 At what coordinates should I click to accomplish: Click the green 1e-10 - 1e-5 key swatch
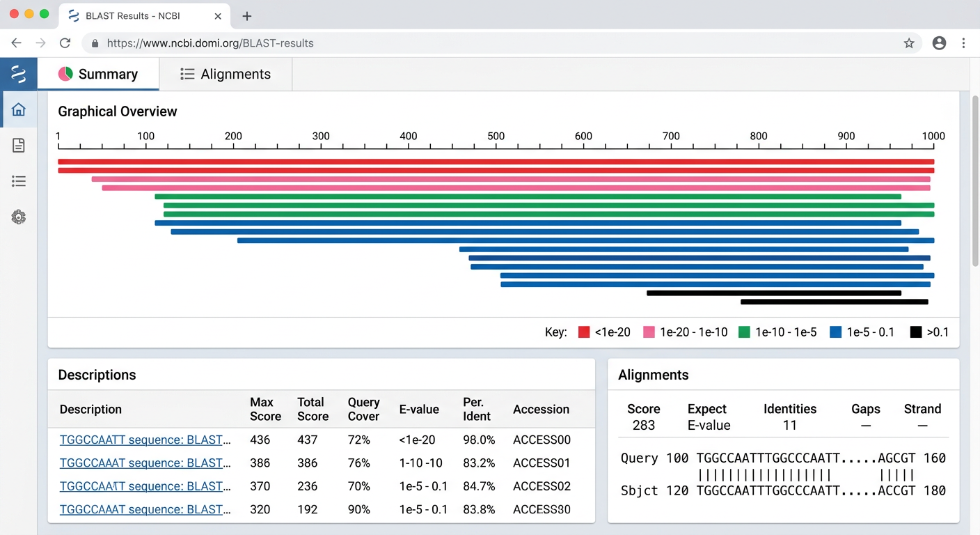[x=744, y=332]
